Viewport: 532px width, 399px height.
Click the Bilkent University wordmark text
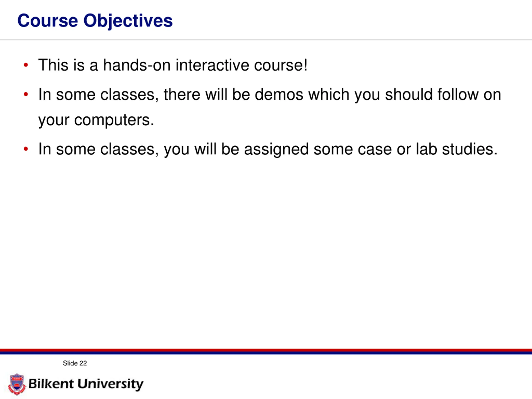(86, 384)
